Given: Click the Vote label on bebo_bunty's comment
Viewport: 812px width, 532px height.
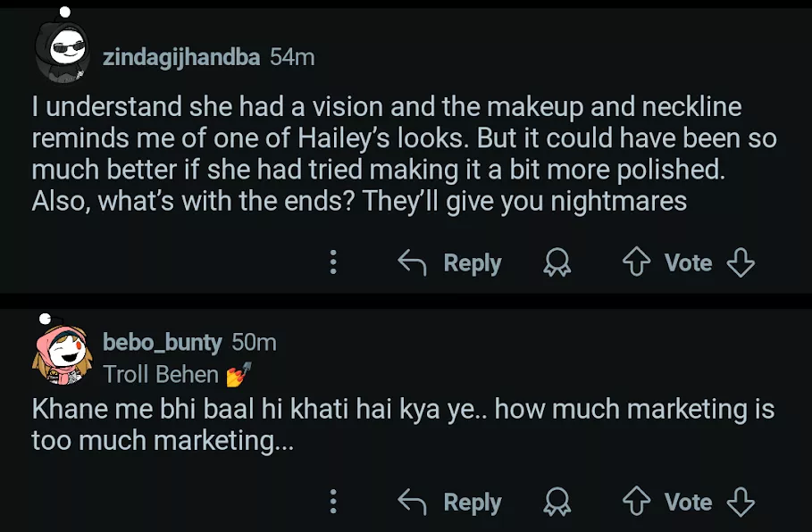Looking at the screenshot, I should pyautogui.click(x=688, y=503).
